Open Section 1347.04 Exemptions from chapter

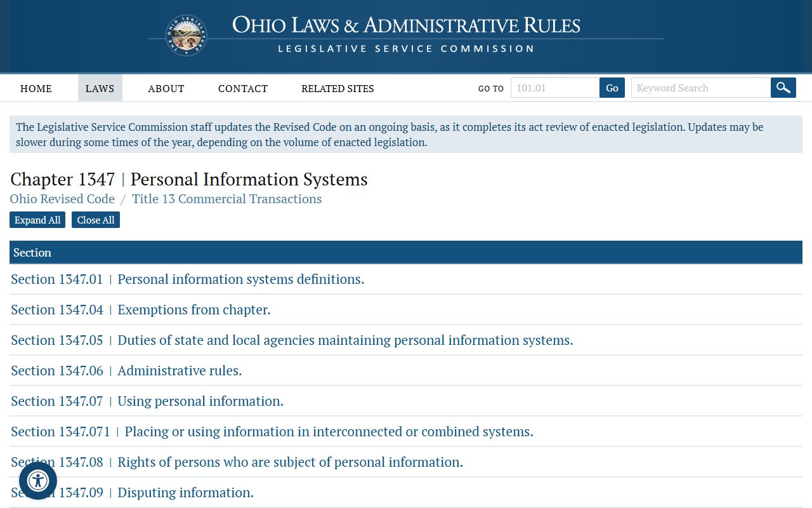pos(141,309)
